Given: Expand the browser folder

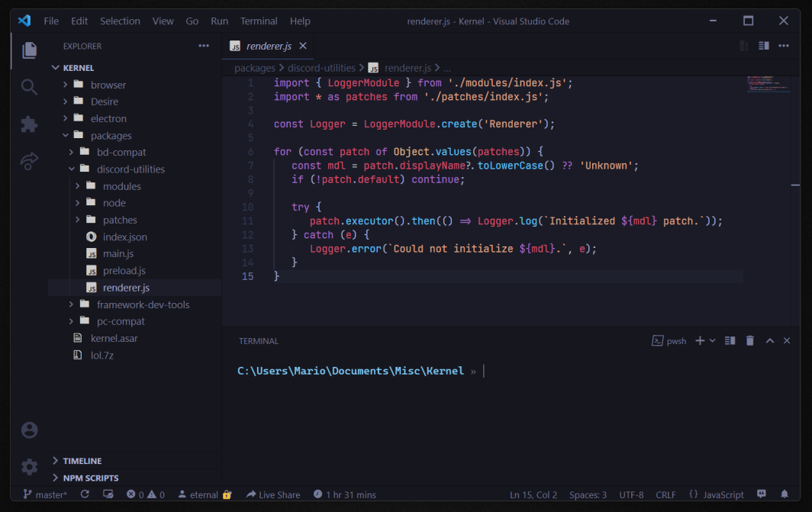Looking at the screenshot, I should tap(134, 85).
